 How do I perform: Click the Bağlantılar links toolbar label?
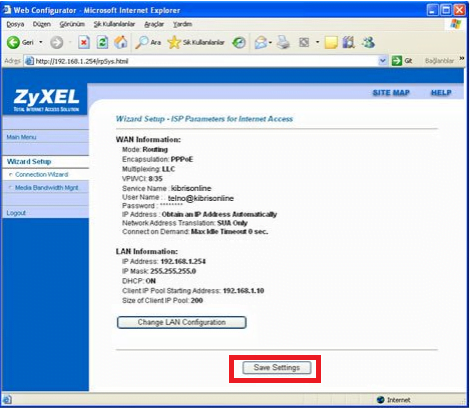pyautogui.click(x=439, y=61)
